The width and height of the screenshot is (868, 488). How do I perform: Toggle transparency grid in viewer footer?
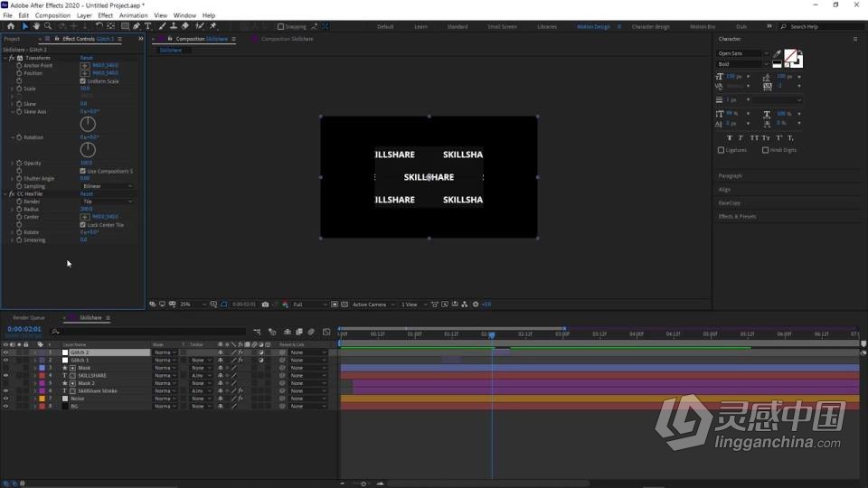point(344,305)
